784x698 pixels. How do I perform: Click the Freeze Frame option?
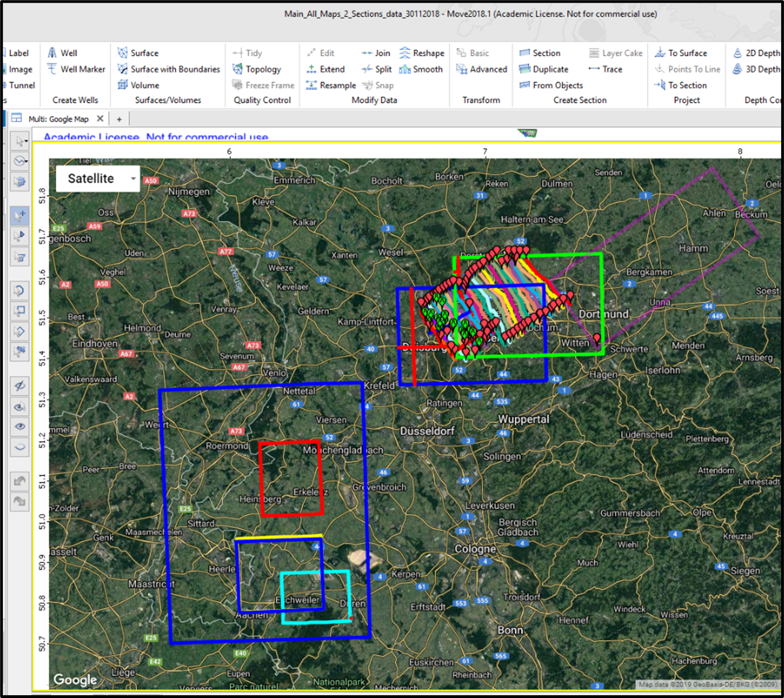pos(263,85)
